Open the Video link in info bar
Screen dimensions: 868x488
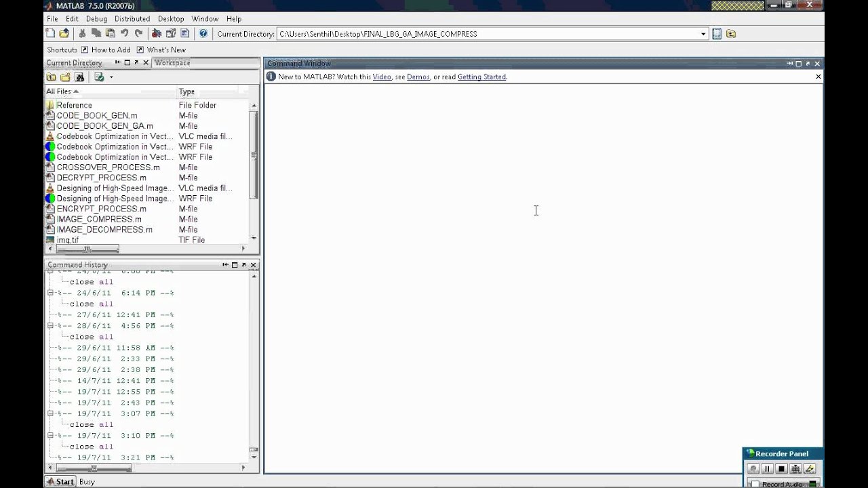tap(382, 77)
